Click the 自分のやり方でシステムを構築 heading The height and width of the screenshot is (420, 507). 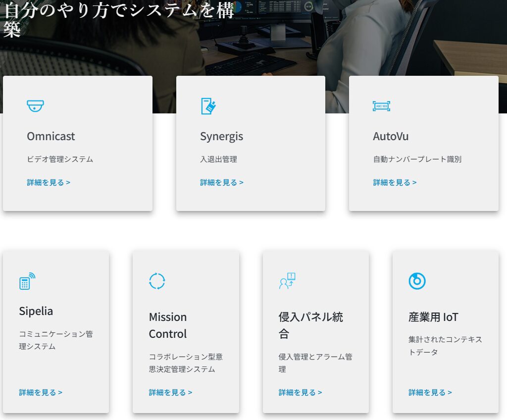coord(119,19)
